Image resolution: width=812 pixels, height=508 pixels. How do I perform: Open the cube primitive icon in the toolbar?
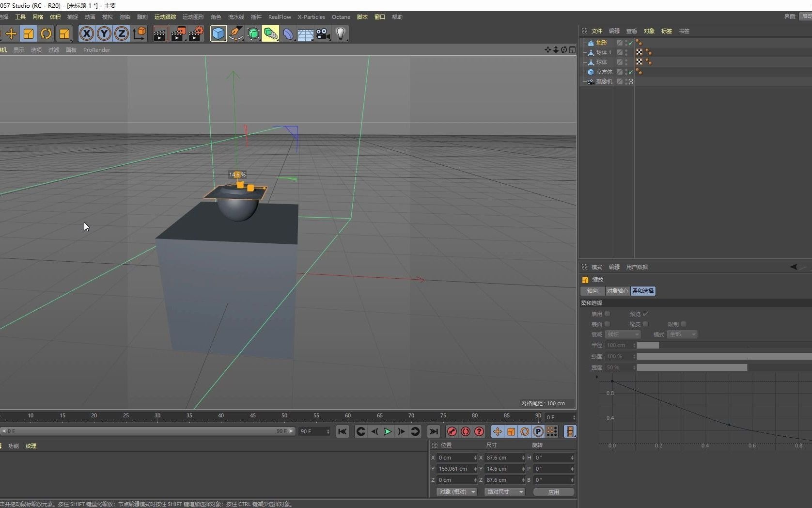[219, 33]
